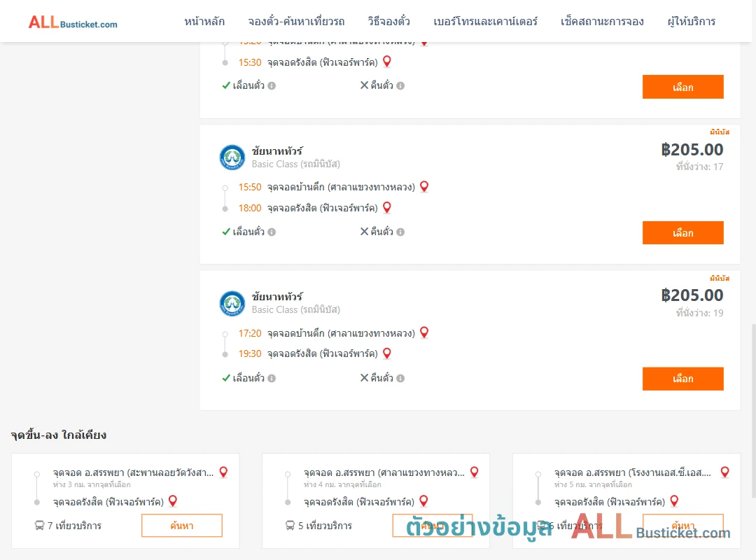Open map pin for 19:30 รังสิต stop

[386, 353]
